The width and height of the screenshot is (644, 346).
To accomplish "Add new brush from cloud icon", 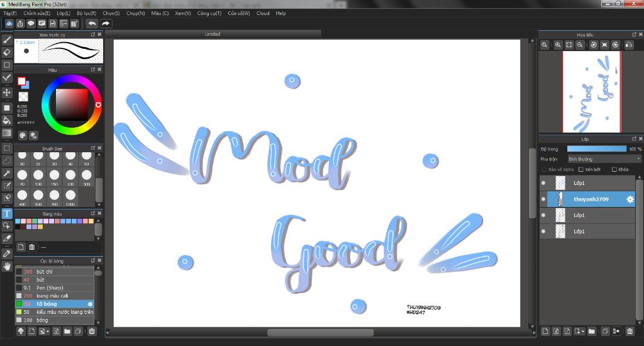I will [21, 331].
